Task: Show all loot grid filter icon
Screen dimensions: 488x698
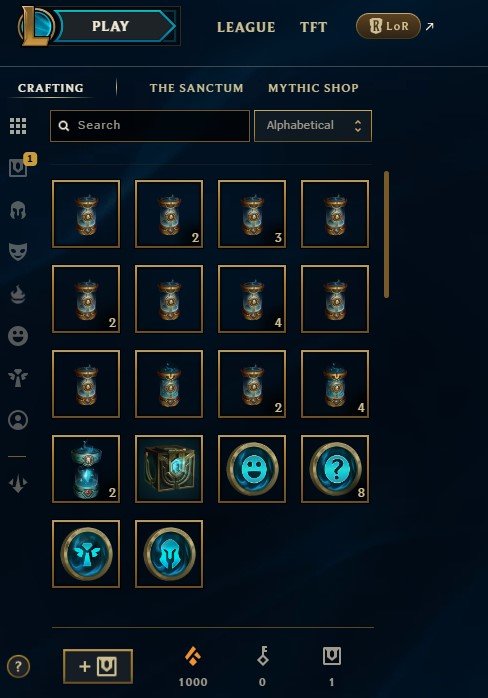Action: pos(18,126)
